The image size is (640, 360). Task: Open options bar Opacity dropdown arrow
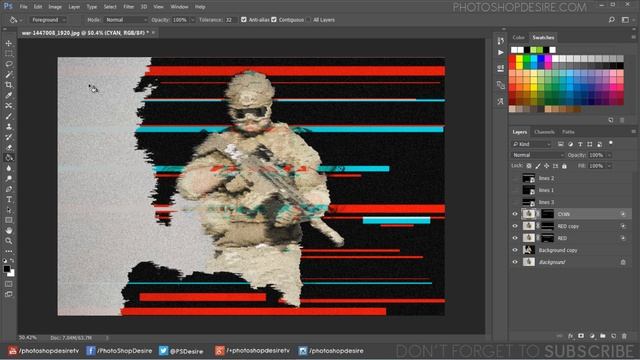click(x=192, y=20)
